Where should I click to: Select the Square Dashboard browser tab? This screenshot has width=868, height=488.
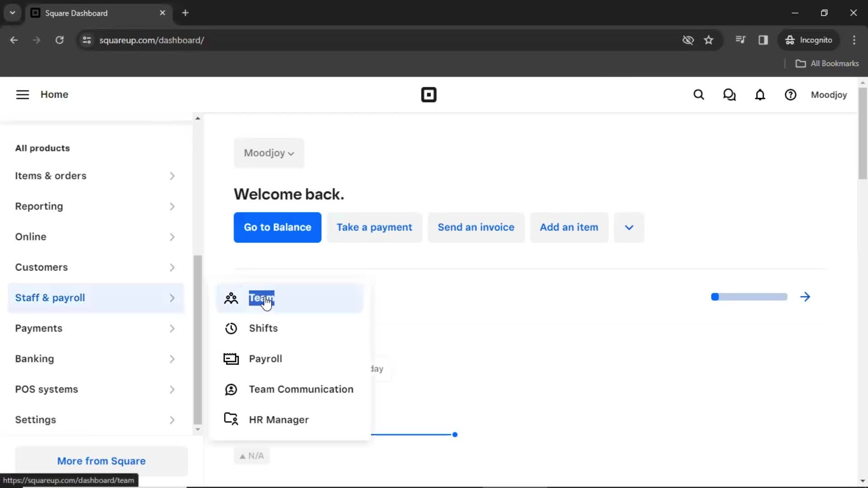point(98,13)
